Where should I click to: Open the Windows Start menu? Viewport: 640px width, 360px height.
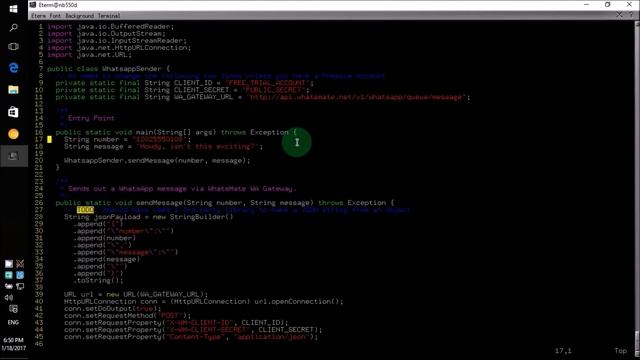click(x=13, y=8)
